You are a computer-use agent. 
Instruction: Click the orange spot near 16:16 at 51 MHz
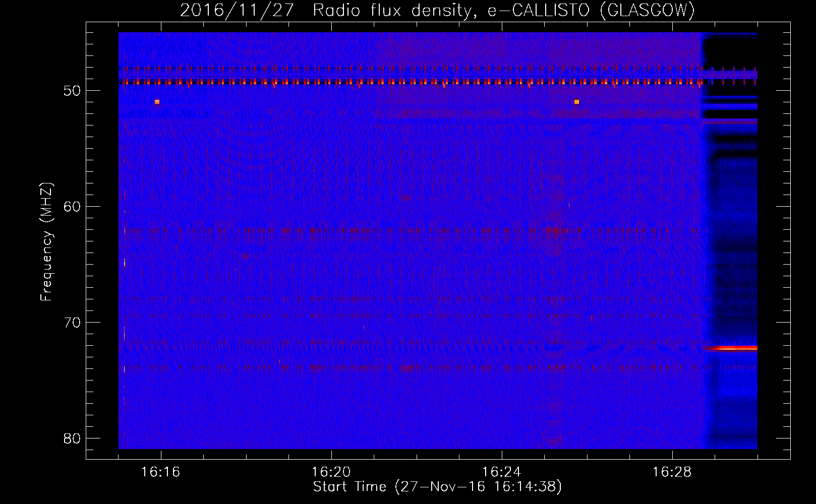157,102
